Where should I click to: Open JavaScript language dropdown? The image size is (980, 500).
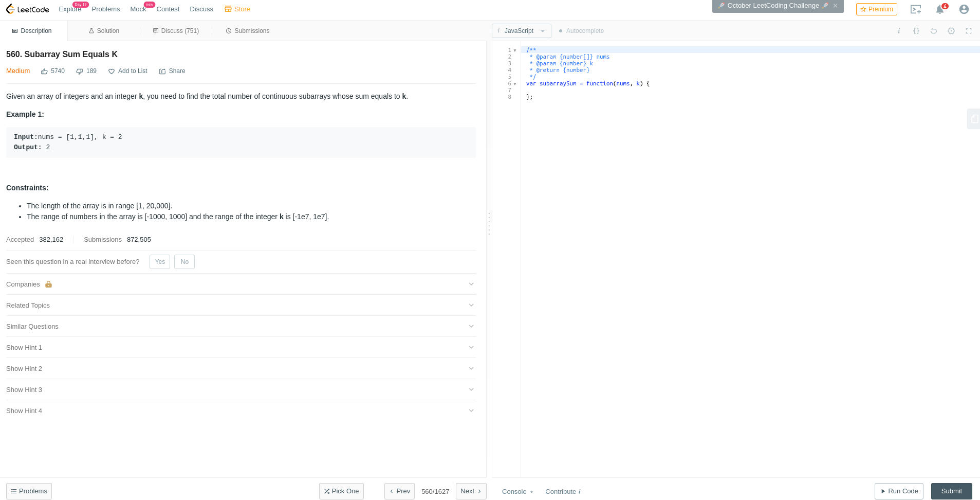522,31
